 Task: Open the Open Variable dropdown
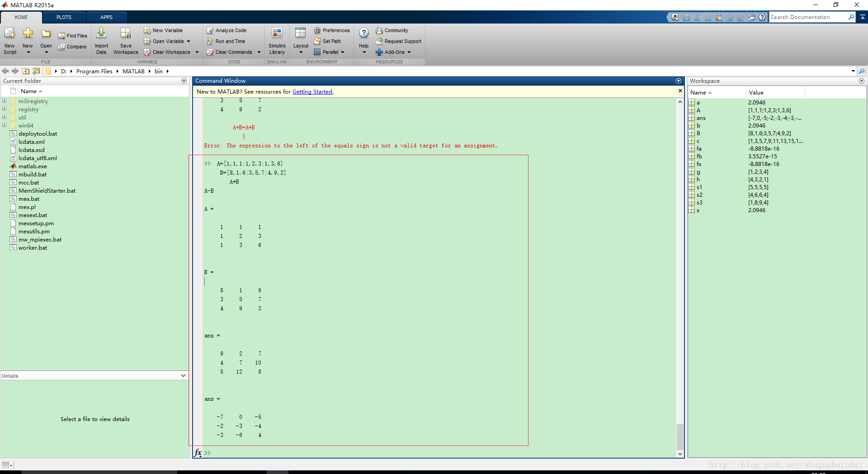pos(189,41)
